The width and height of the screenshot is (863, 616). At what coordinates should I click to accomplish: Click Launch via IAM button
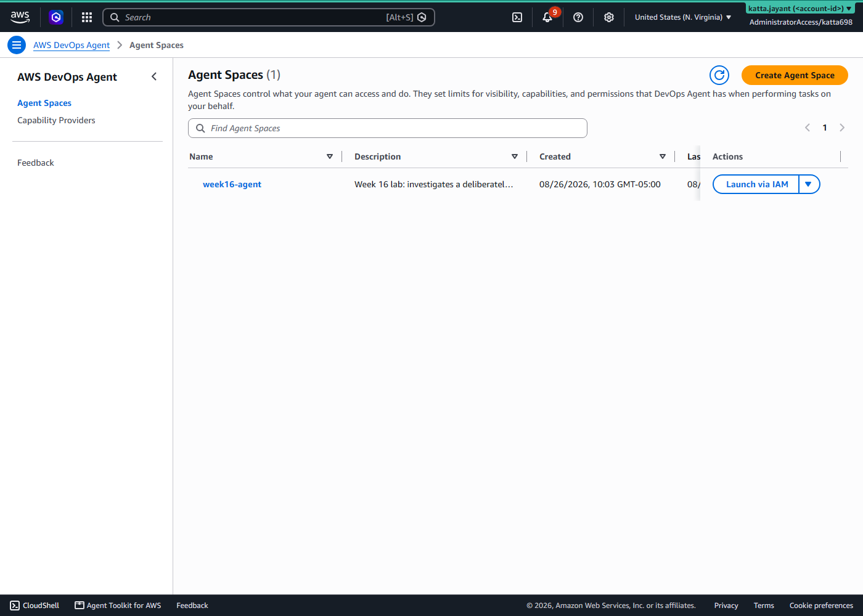pyautogui.click(x=756, y=184)
